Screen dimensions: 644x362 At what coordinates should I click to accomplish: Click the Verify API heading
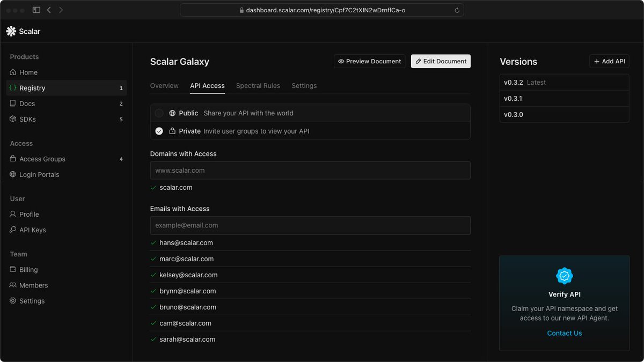coord(565,294)
